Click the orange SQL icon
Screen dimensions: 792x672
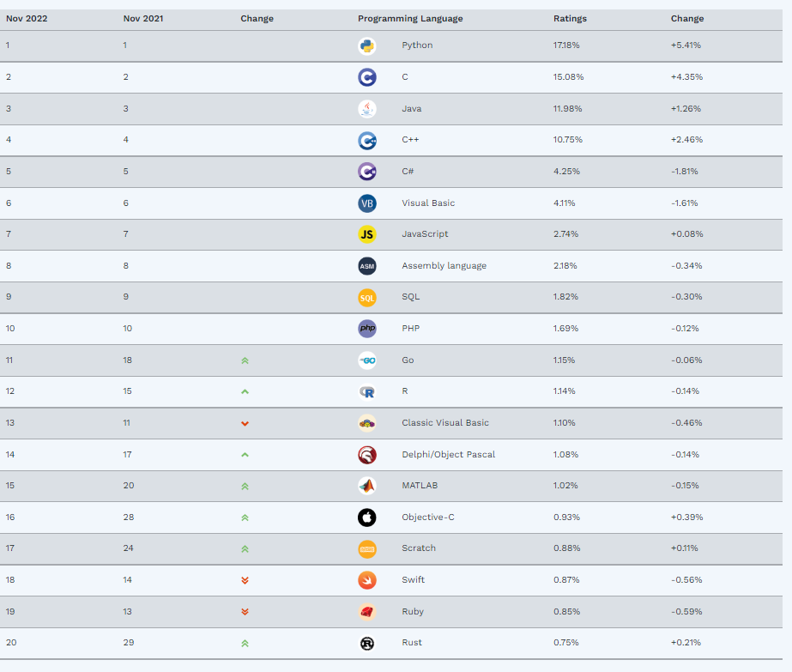pos(366,298)
